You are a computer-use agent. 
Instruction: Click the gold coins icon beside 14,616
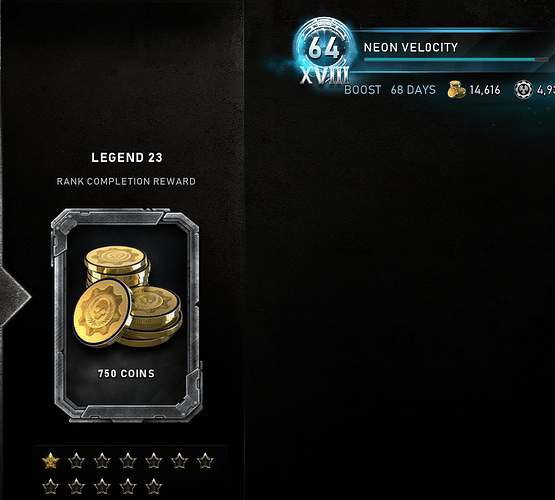point(456,90)
